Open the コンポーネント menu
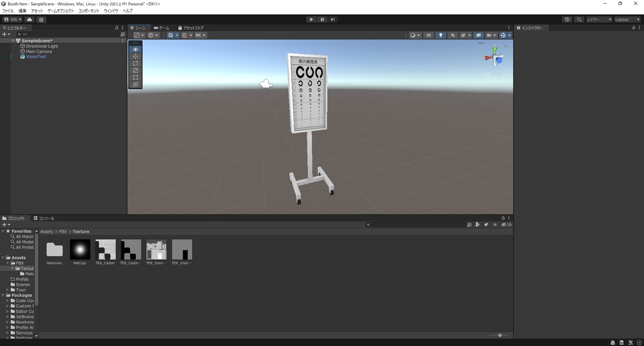The height and width of the screenshot is (346, 644). 89,11
